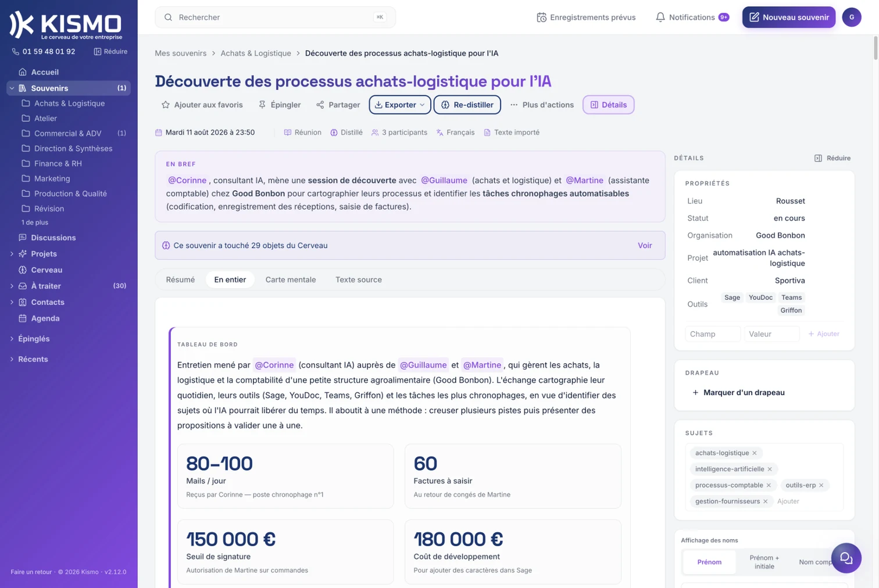The image size is (879, 588).
Task: Click the Accueil home icon
Action: tap(23, 72)
